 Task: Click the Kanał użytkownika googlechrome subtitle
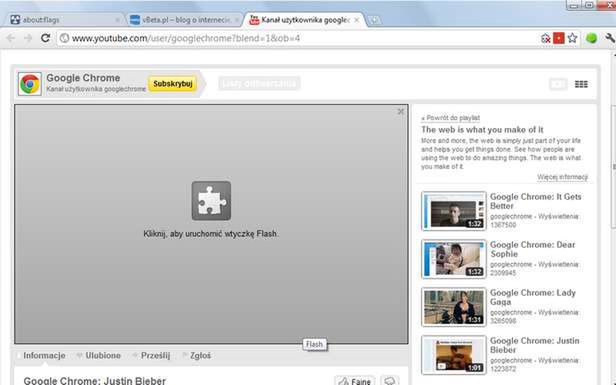(x=96, y=89)
